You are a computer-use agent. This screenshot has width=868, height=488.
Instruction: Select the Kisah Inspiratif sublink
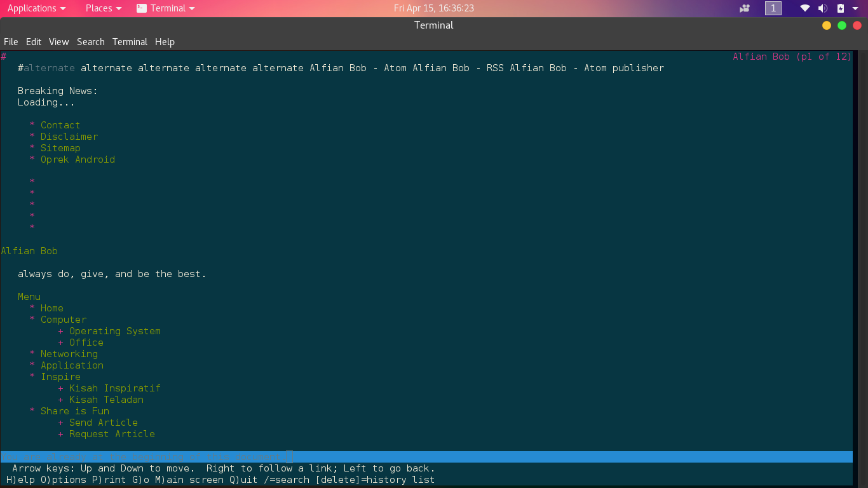click(x=115, y=388)
